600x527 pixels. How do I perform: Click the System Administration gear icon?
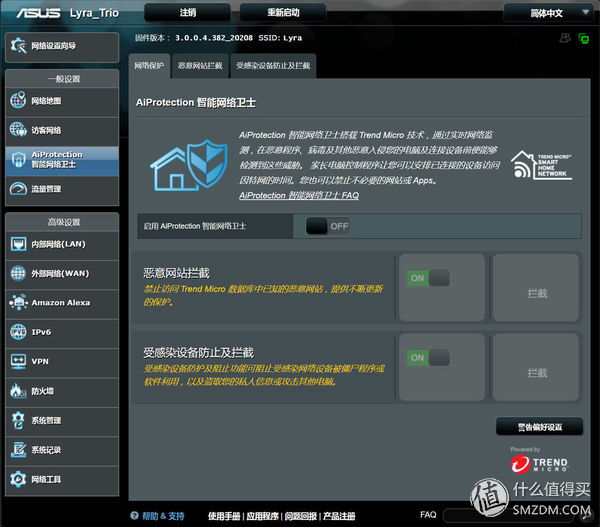pos(18,420)
